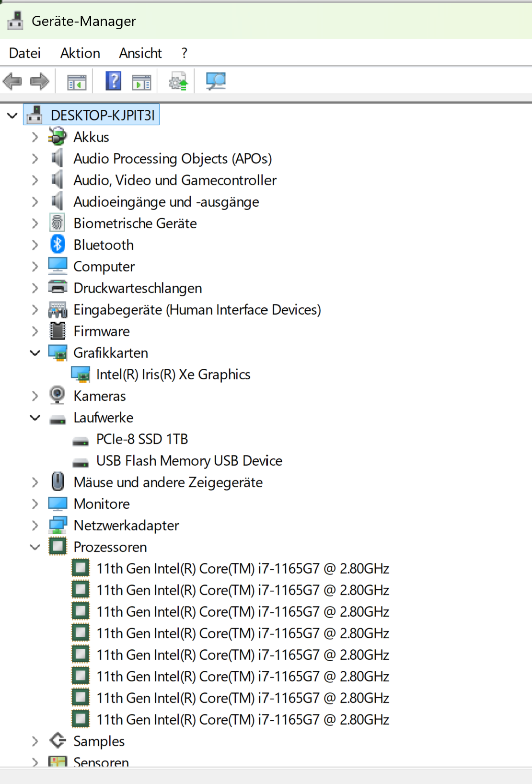Open the Ansicht menu
The image size is (532, 784).
click(140, 53)
